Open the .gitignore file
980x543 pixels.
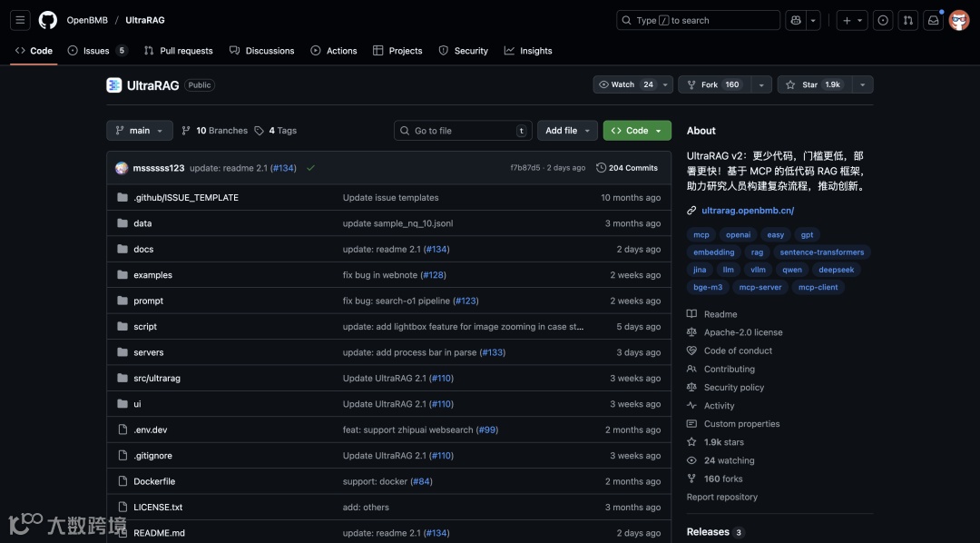point(152,456)
